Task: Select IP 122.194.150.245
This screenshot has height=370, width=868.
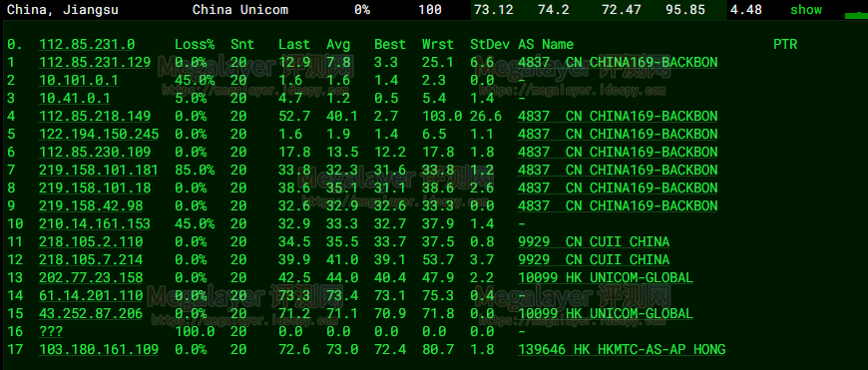Action: tap(99, 135)
